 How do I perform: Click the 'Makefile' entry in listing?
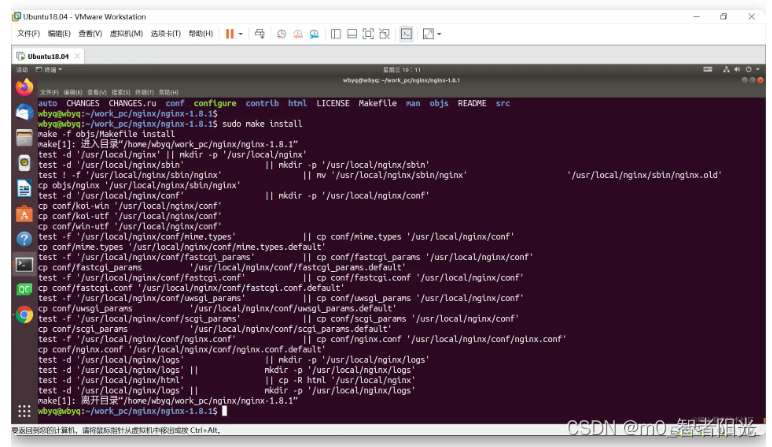point(378,103)
